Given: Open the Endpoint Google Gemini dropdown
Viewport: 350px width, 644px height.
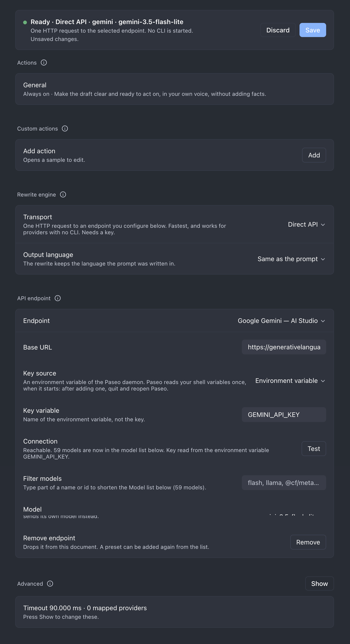Looking at the screenshot, I should [x=281, y=321].
